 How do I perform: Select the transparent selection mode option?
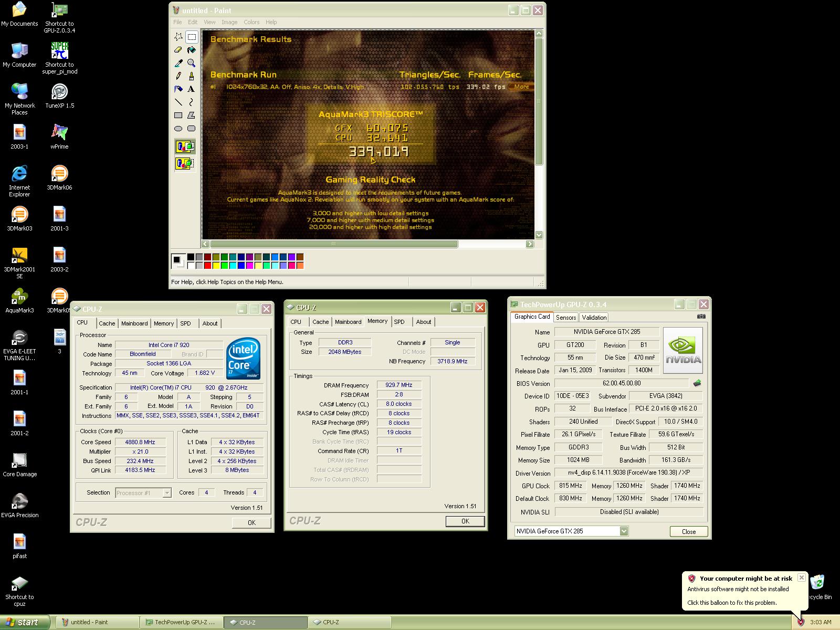(x=185, y=164)
